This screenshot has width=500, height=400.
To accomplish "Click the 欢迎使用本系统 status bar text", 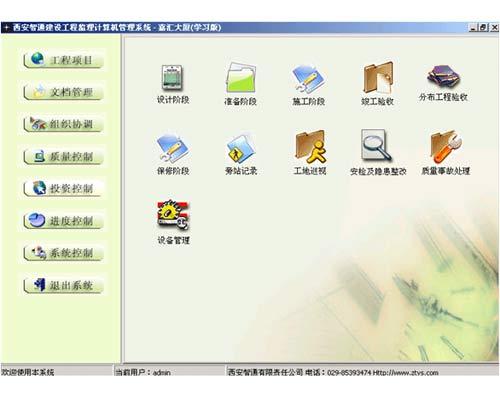I will point(28,372).
